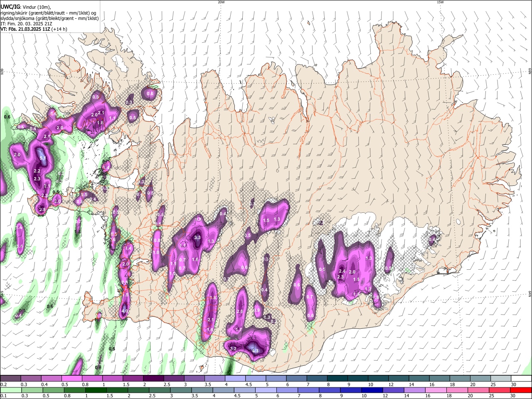532x399 pixels.
Task: Click the valid time 'VT: Fös. 21.03.2025 11Z'
Action: pos(25,29)
